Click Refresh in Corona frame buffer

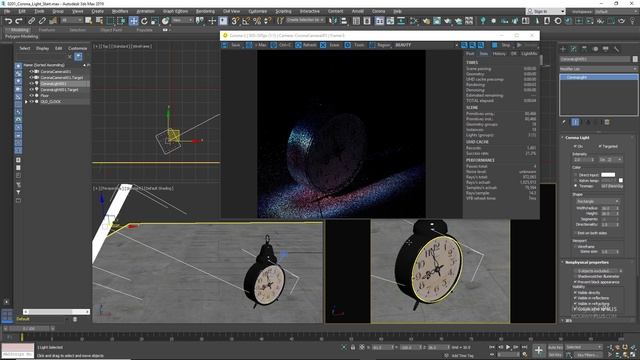point(306,45)
